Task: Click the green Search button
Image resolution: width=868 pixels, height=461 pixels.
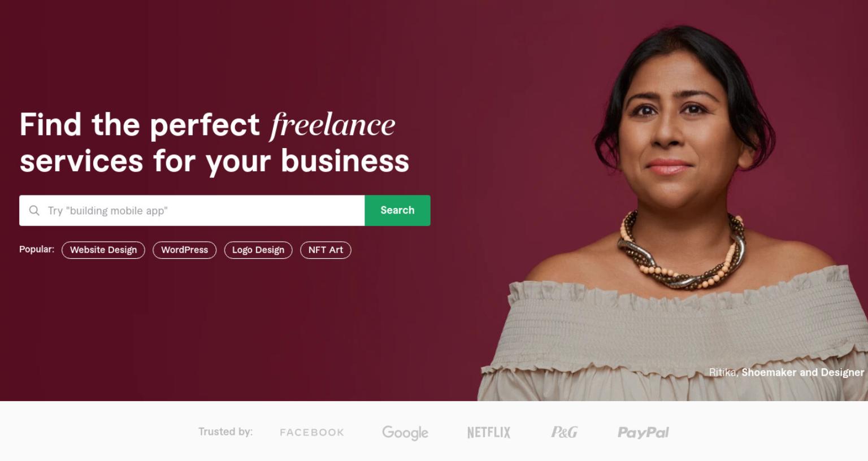Action: (x=397, y=210)
